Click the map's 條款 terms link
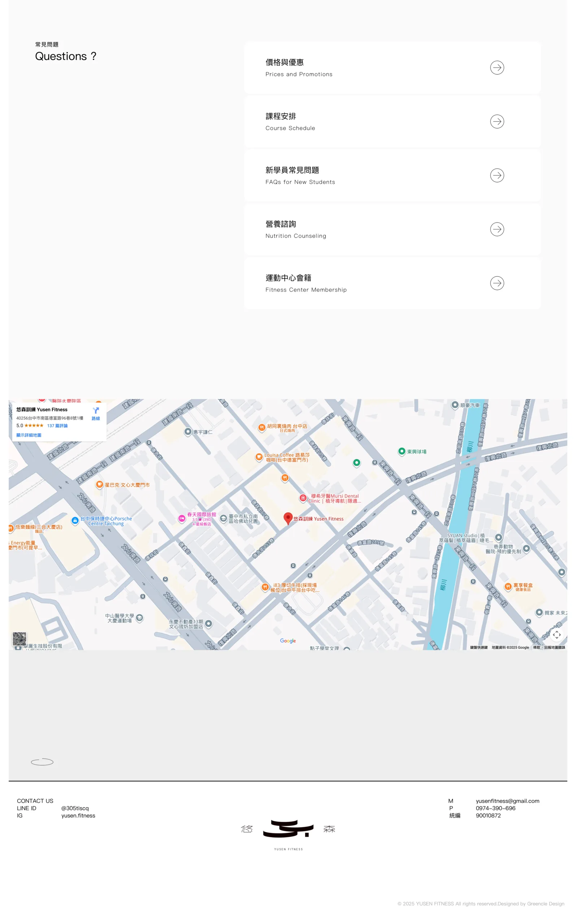Screen dimensions: 576x924 point(536,647)
